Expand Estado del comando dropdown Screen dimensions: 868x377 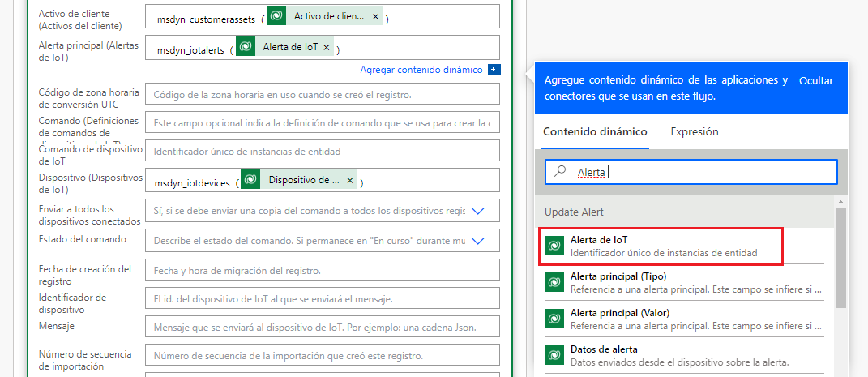click(477, 241)
